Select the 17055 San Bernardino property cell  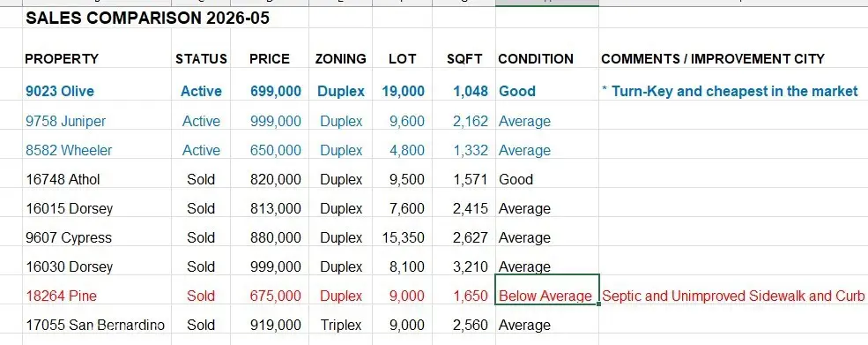pos(95,325)
